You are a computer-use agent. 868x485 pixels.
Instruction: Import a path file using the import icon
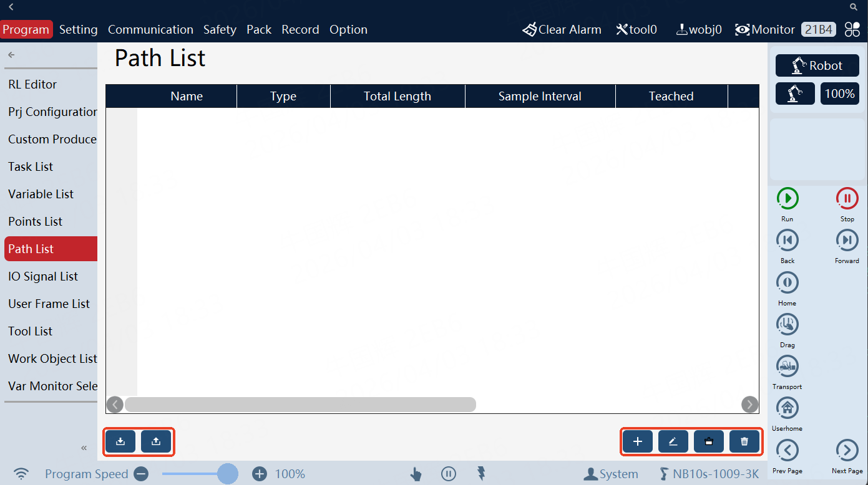120,441
